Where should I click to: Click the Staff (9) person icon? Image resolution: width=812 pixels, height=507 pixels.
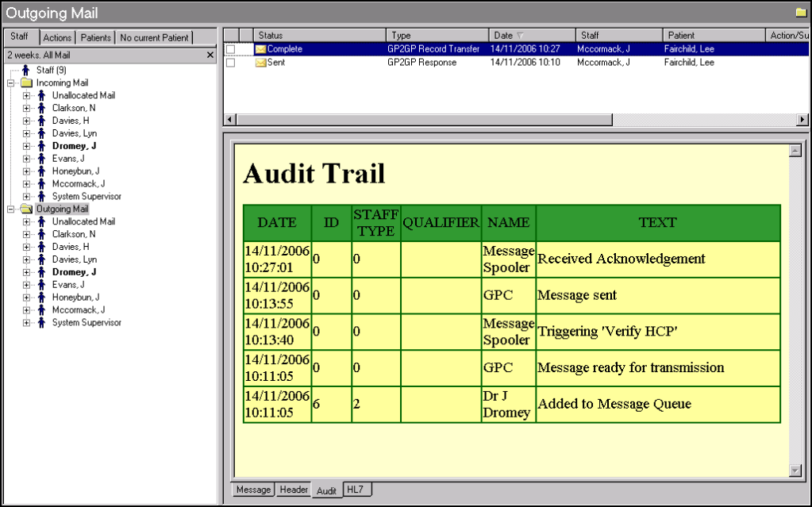[x=26, y=71]
